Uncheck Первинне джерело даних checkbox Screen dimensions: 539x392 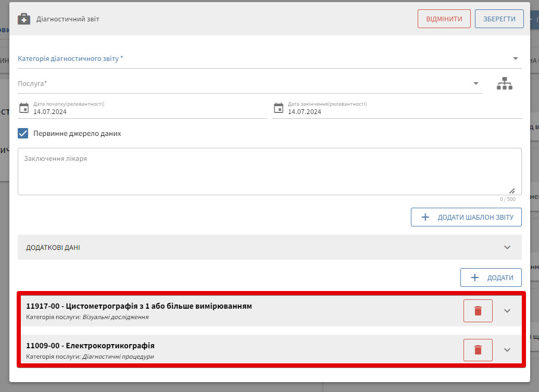[x=23, y=133]
